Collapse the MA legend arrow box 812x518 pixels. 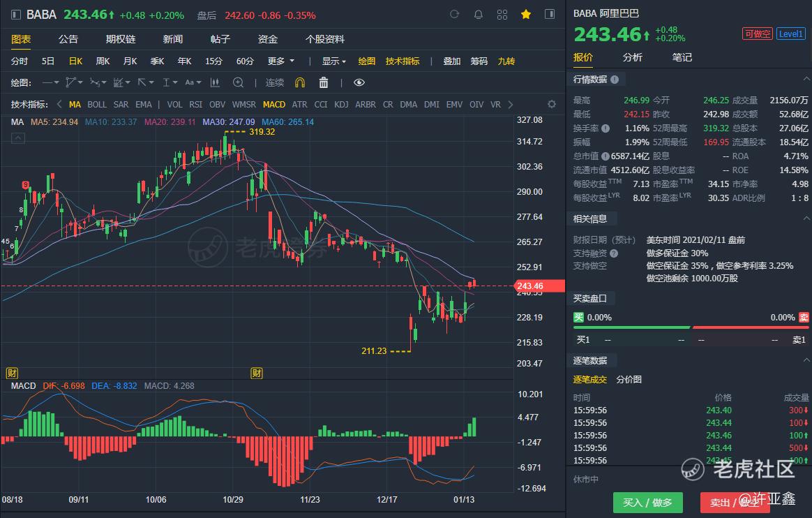tap(18, 138)
